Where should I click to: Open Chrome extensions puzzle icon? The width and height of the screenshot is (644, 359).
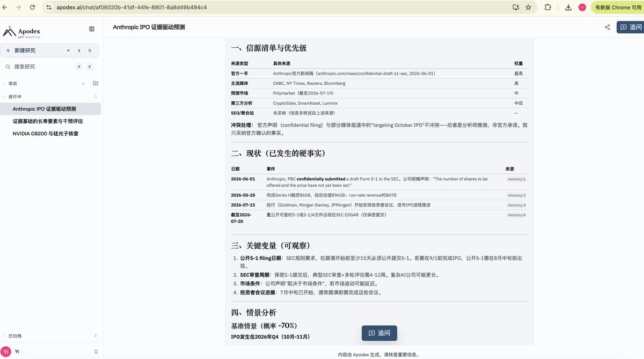click(548, 8)
